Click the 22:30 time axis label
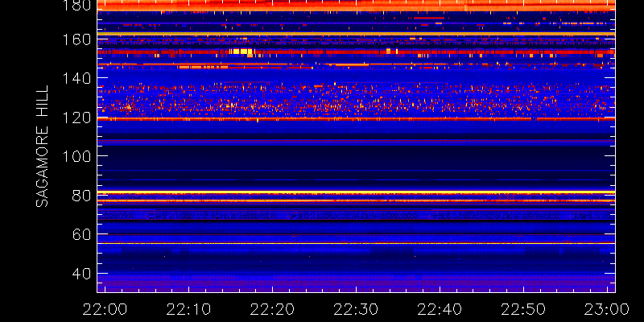Screen dimensions: 644x322 pyautogui.click(x=356, y=308)
